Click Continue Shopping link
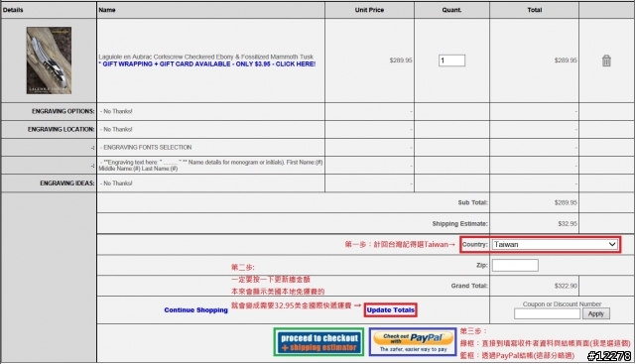Viewport: 635px width, 364px height. tap(196, 310)
